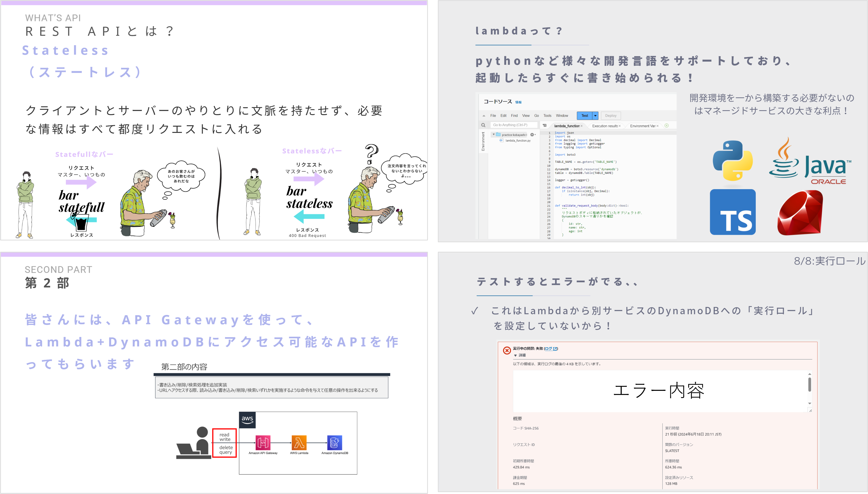Open the Test button dropdown arrow
868x494 pixels.
click(x=595, y=116)
